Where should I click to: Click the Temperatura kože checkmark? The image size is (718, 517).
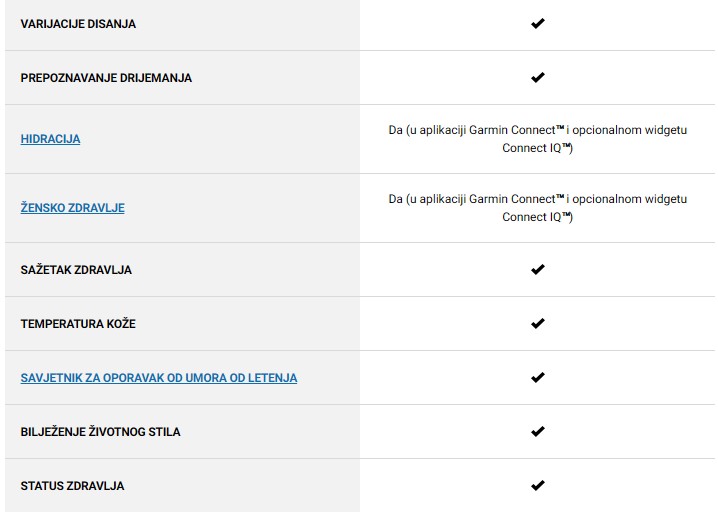[538, 324]
